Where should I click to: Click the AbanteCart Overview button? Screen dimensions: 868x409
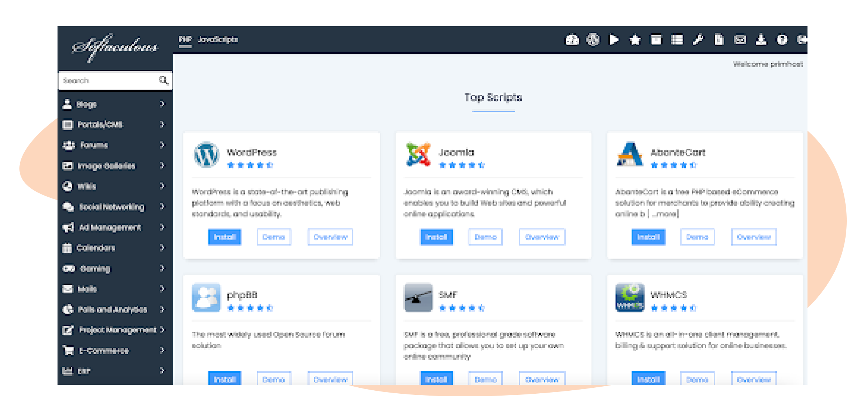754,237
